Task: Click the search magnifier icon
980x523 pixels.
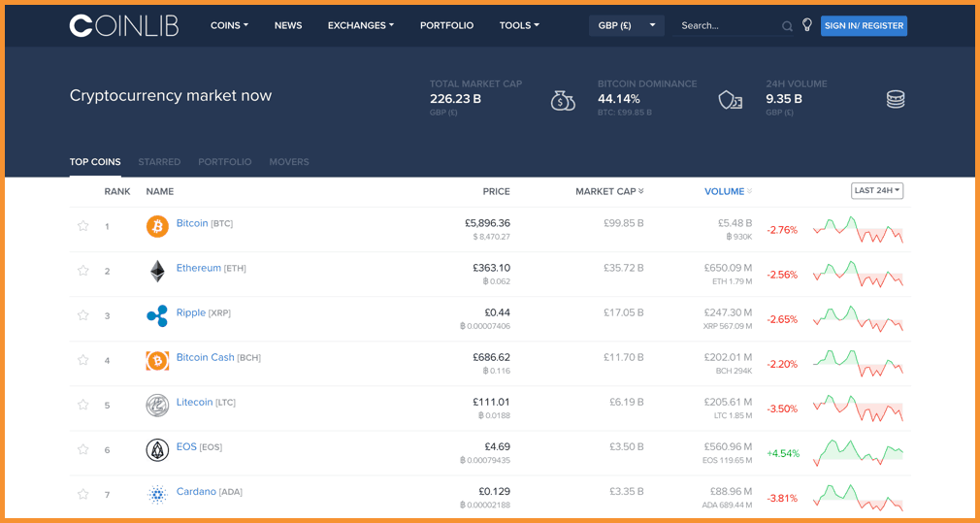Action: [x=787, y=26]
